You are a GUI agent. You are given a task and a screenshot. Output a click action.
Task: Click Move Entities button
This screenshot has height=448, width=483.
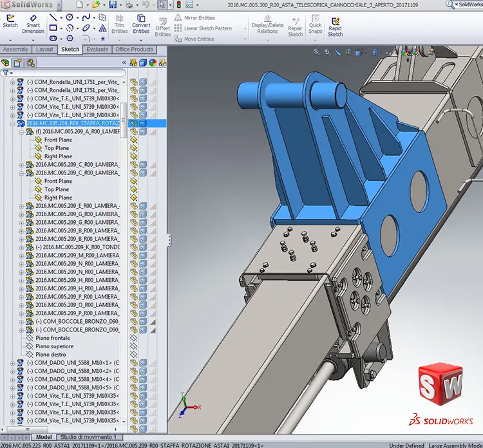point(194,39)
